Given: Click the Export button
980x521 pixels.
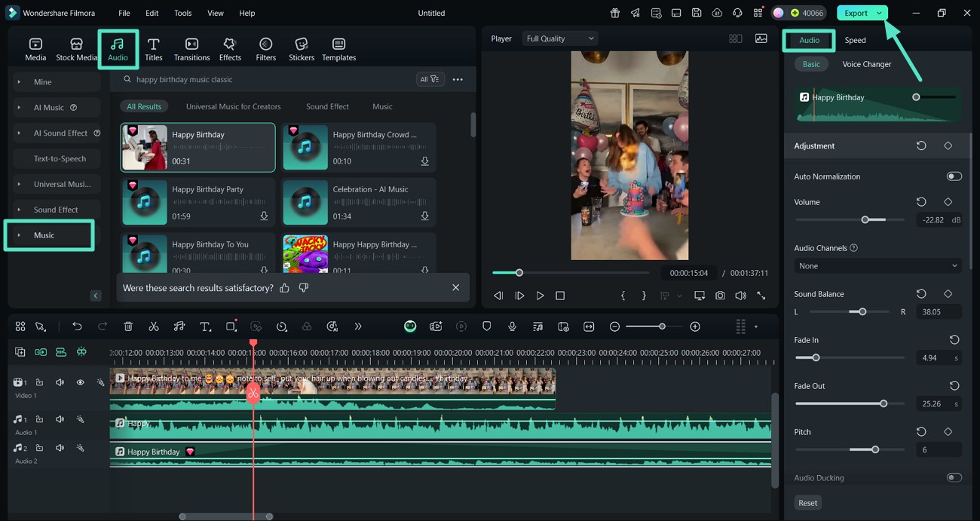Looking at the screenshot, I should click(856, 13).
